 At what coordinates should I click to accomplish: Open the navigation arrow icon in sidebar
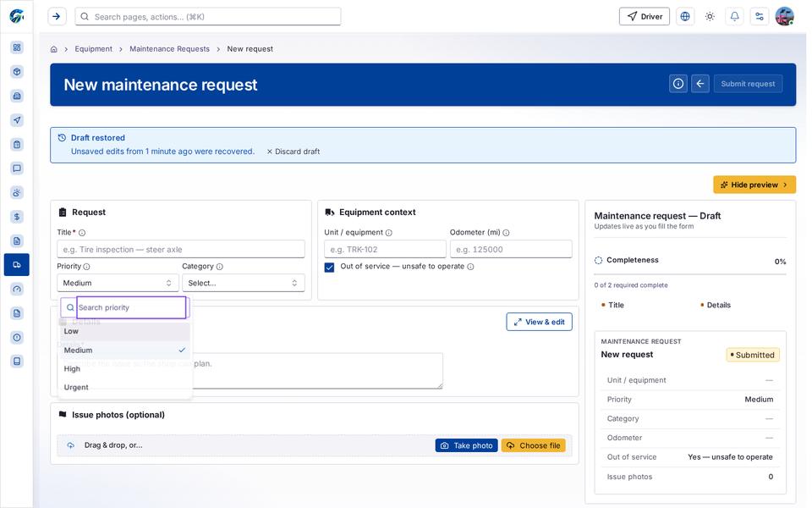pyautogui.click(x=17, y=120)
